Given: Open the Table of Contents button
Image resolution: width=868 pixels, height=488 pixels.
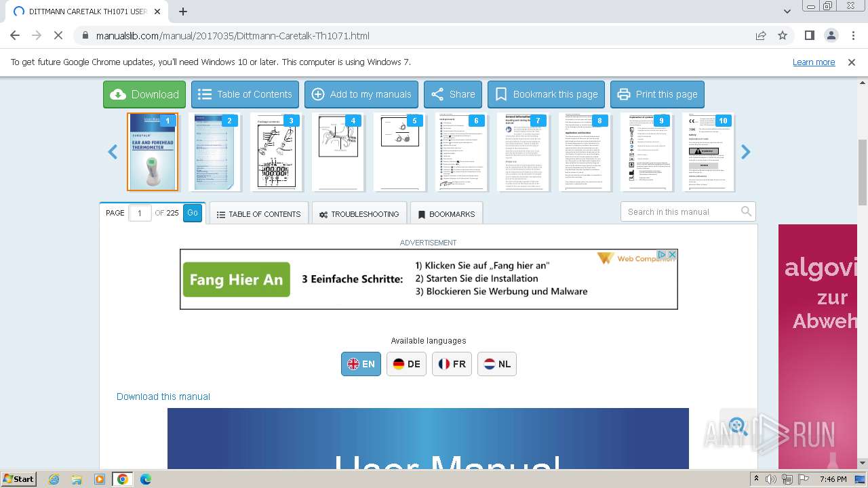Looking at the screenshot, I should point(245,94).
